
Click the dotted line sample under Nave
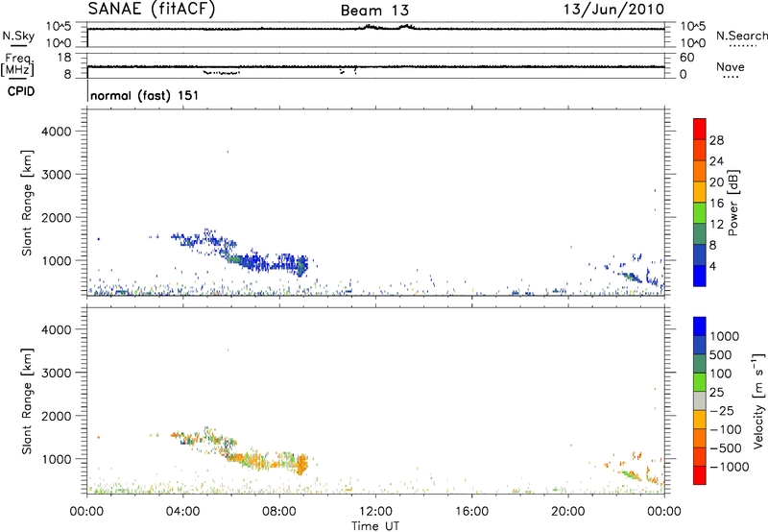click(731, 77)
